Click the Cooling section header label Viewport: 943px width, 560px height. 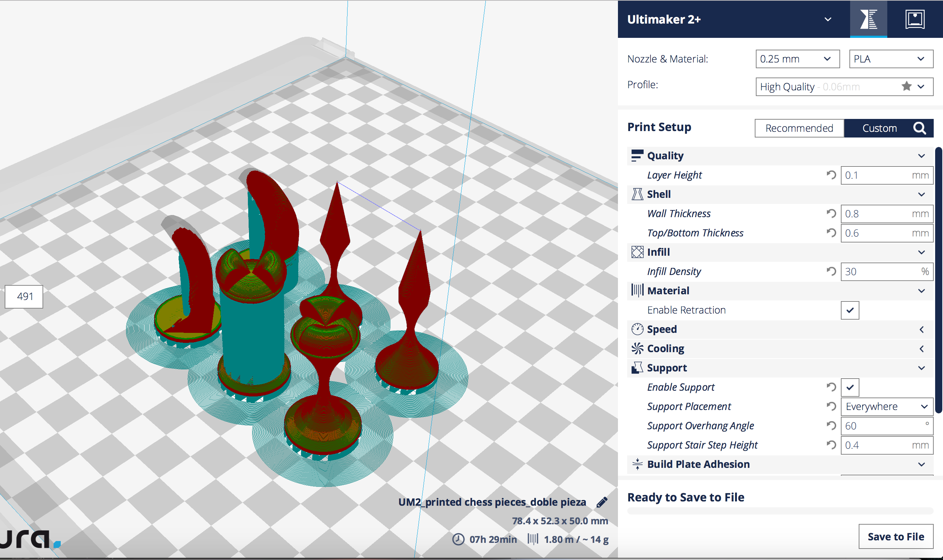[x=666, y=349]
